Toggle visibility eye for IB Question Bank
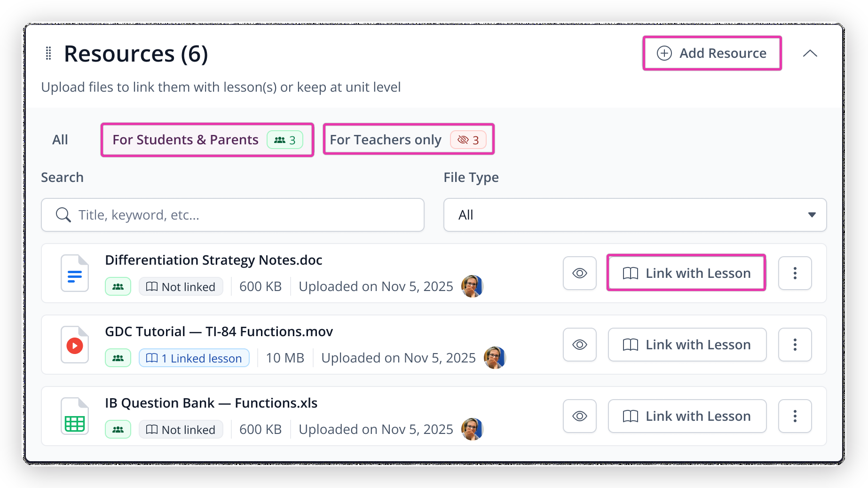 (579, 416)
